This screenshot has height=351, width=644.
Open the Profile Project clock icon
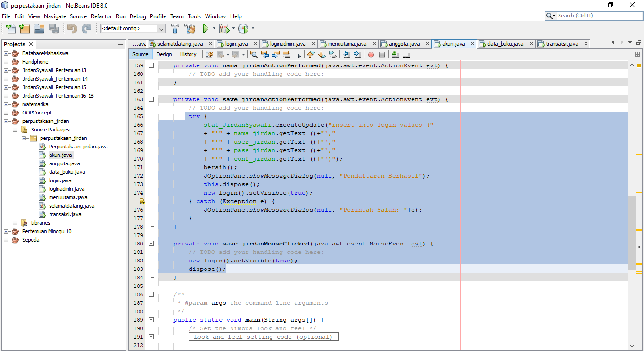pos(244,28)
